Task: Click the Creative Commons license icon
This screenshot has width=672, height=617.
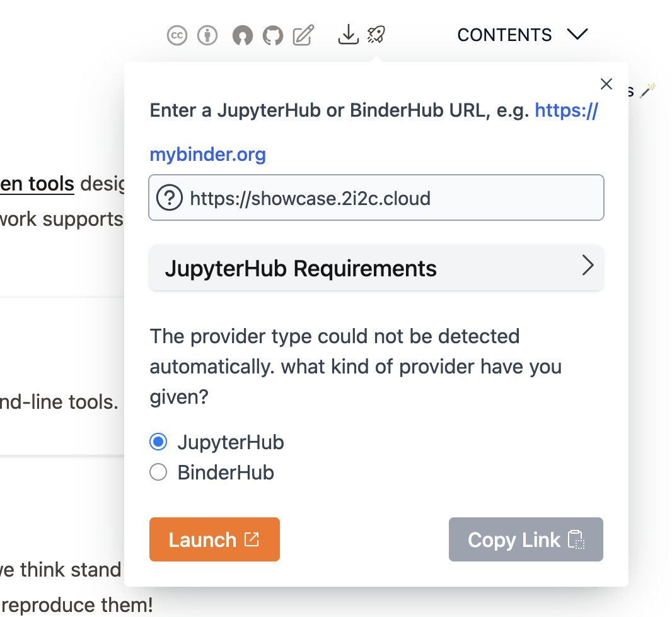Action: pos(177,36)
